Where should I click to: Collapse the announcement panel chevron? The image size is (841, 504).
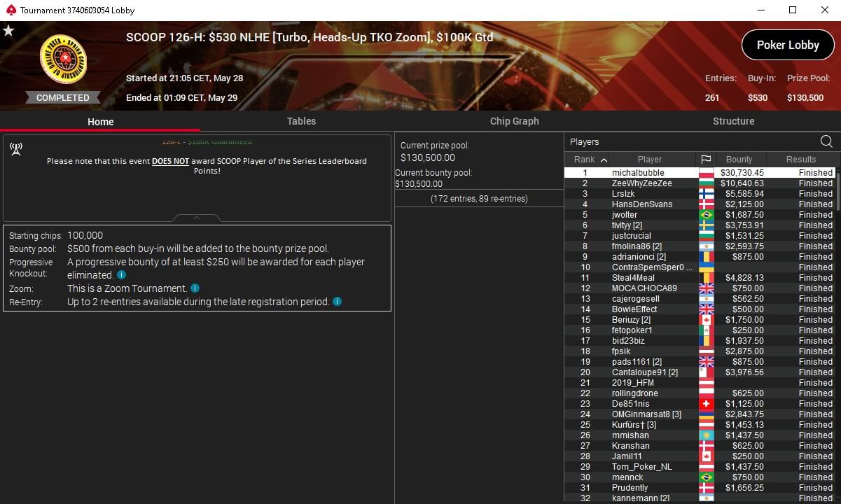pos(197,218)
